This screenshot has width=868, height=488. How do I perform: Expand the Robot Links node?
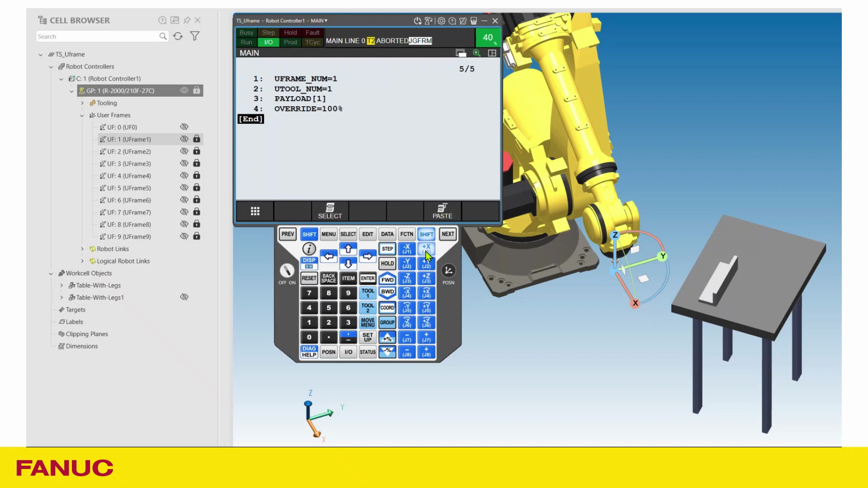pos(82,249)
